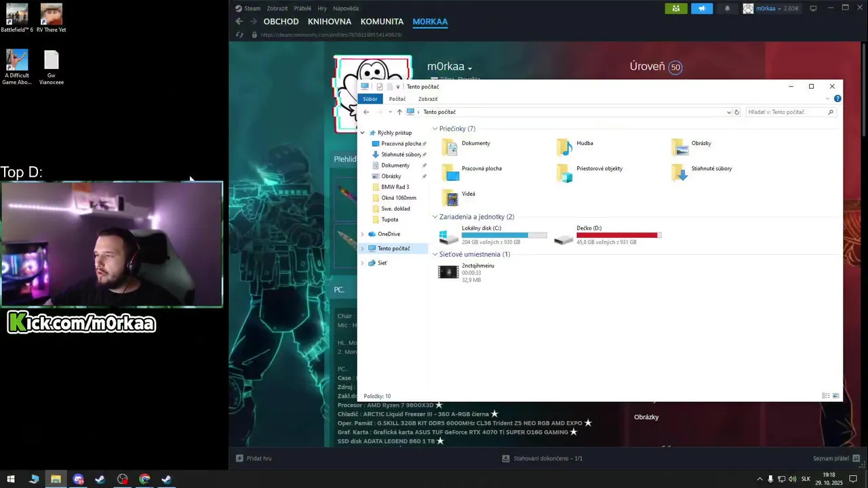Click Explorer's back navigation arrow
This screenshot has width=868, height=488.
point(366,112)
